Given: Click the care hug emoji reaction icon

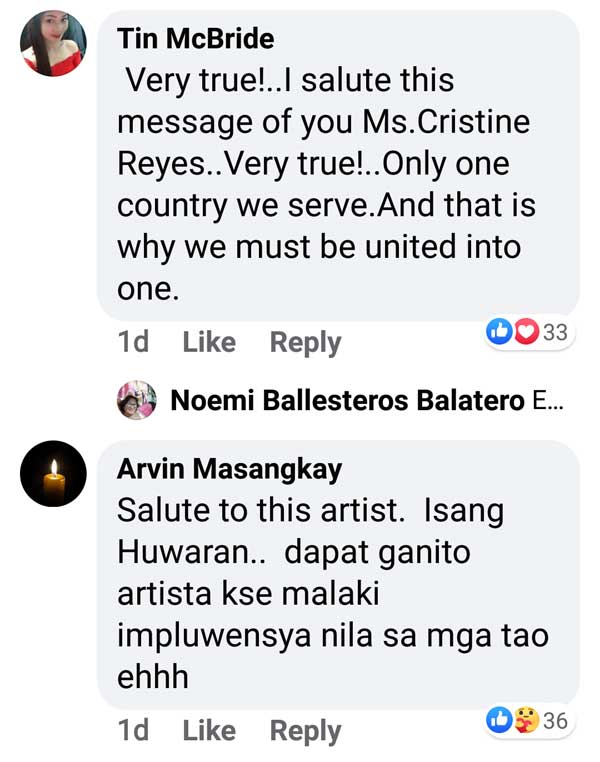Looking at the screenshot, I should (x=527, y=720).
